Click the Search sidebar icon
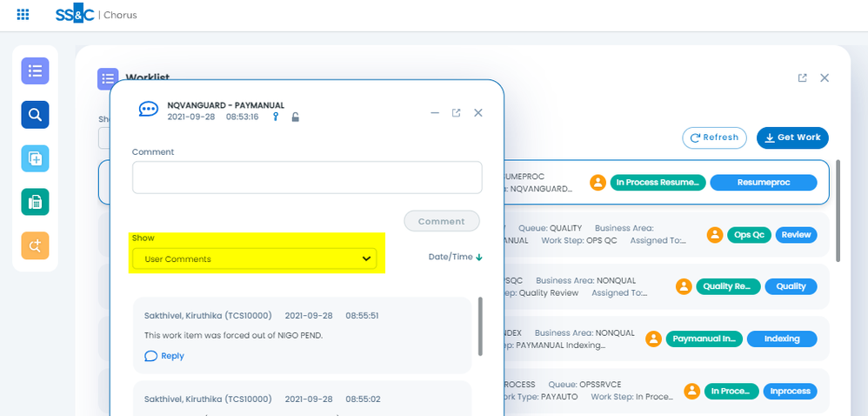The image size is (868, 416). [x=35, y=115]
